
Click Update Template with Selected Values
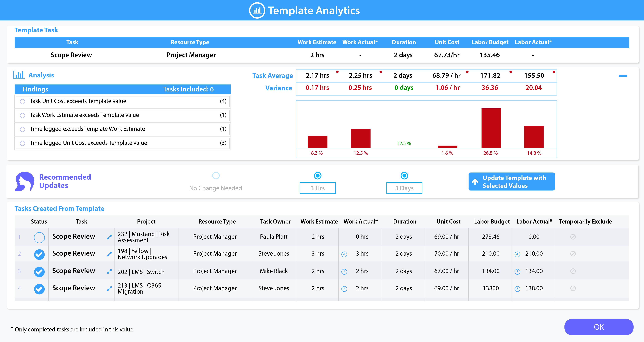coord(512,181)
